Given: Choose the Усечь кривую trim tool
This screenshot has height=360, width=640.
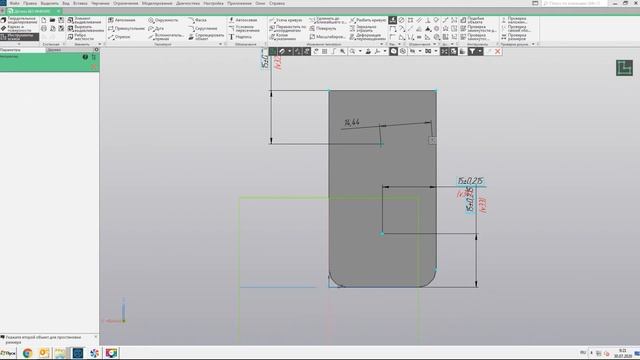Looking at the screenshot, I should 286,20.
